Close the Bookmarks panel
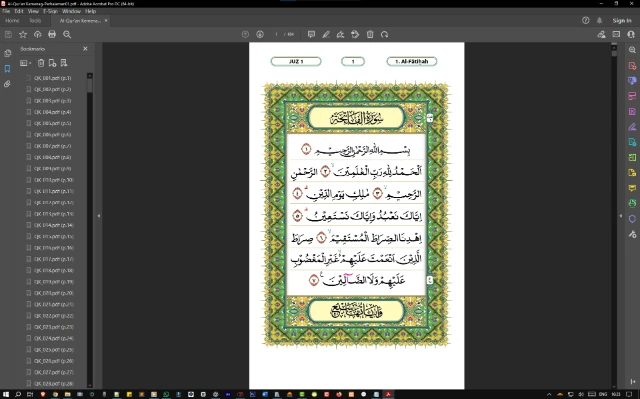Screen dimensions: 640x399 85,49
